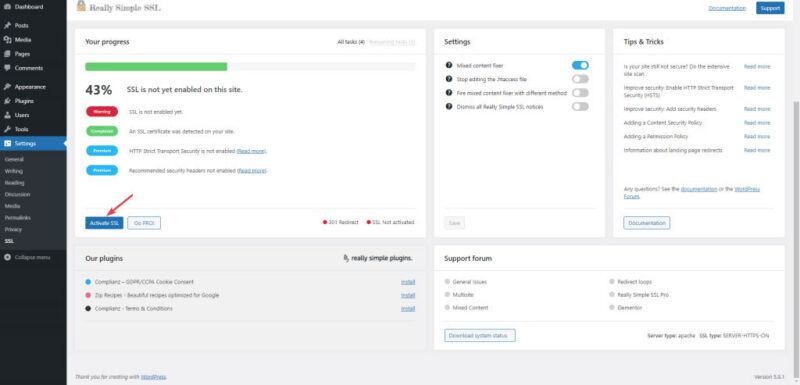The image size is (800, 385).
Task: Click the Plugins plug icon
Action: pyautogui.click(x=7, y=101)
